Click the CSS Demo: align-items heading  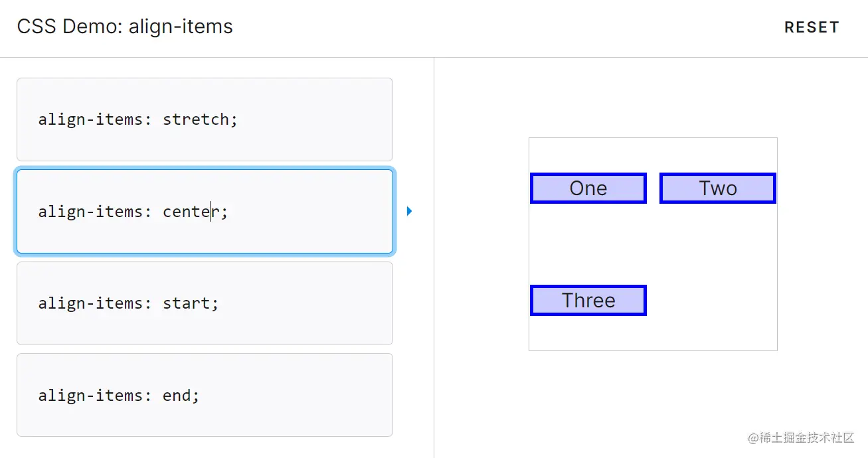click(125, 27)
